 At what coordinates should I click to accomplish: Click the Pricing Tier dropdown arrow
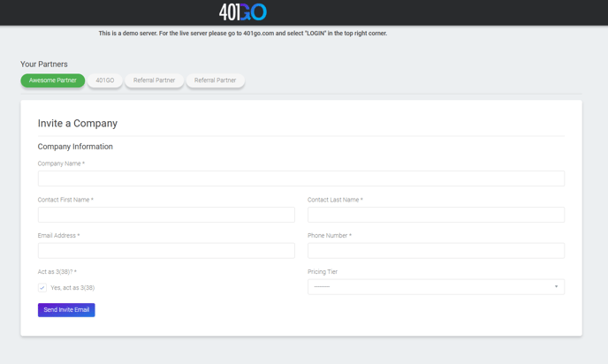[556, 287]
